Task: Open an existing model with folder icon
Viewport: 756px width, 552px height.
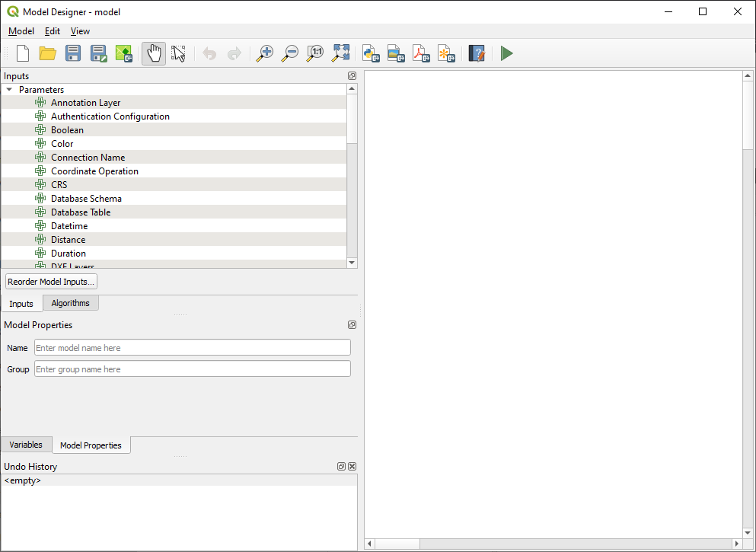Action: tap(48, 53)
